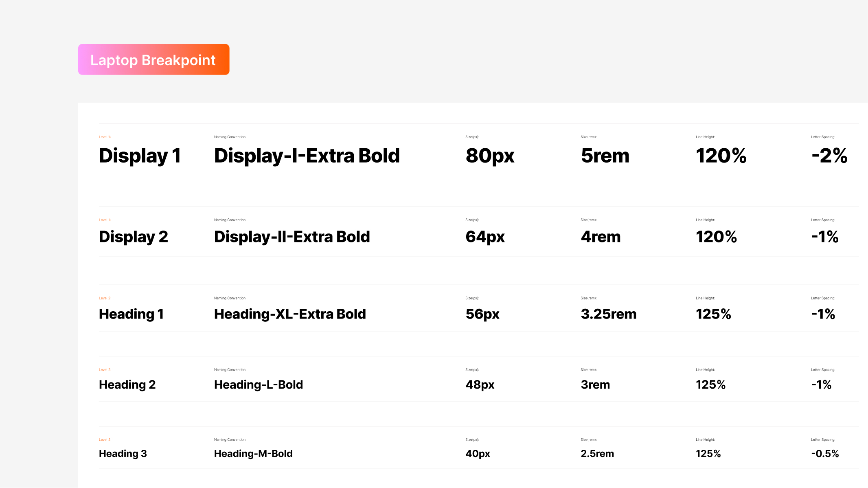This screenshot has width=868, height=488.
Task: Select the Display 1 heading text
Action: pos(140,156)
